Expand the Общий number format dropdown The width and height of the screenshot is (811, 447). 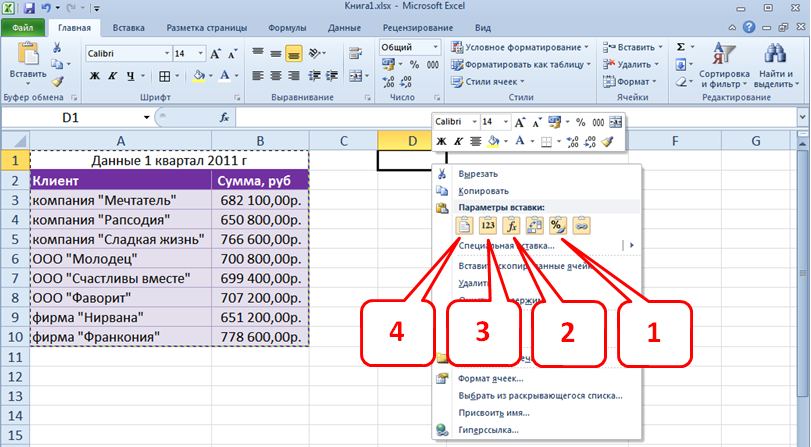[435, 47]
